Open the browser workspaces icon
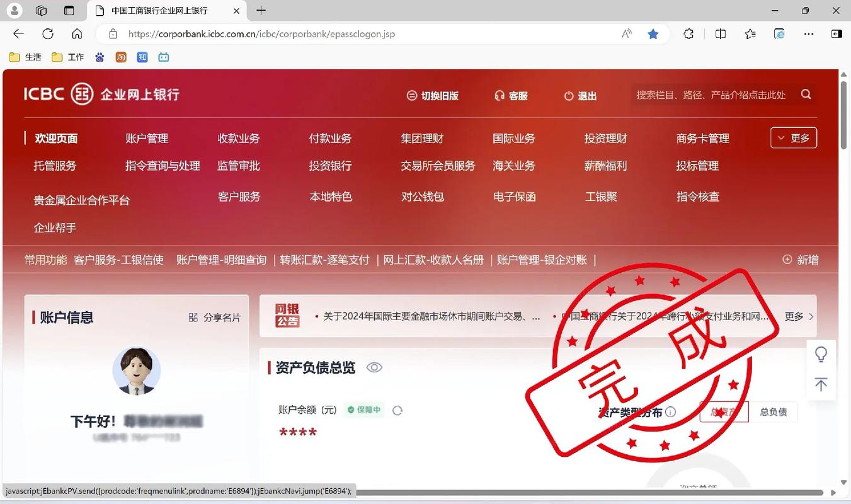Image resolution: width=851 pixels, height=504 pixels. pyautogui.click(x=42, y=10)
